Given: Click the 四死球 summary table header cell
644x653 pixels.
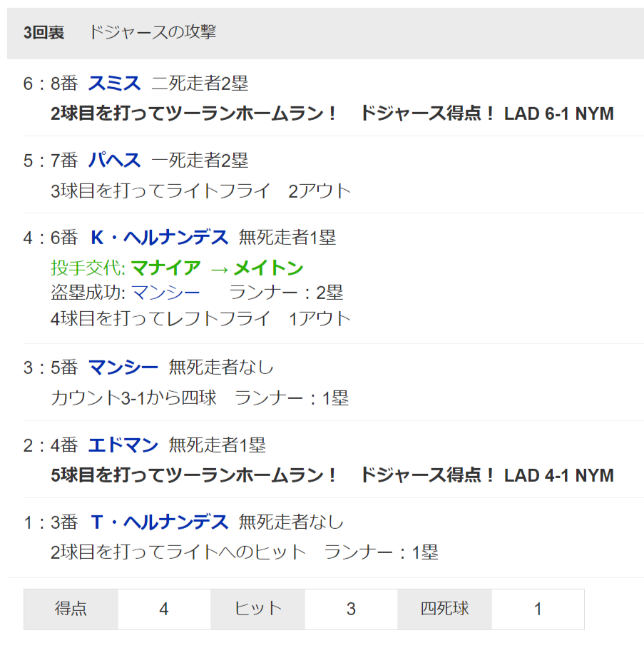Looking at the screenshot, I should pyautogui.click(x=444, y=609).
